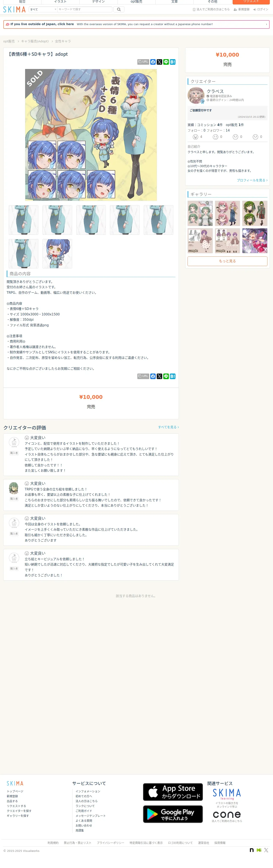Click 新規登録 in the header
This screenshot has height=868, width=273.
click(x=242, y=9)
